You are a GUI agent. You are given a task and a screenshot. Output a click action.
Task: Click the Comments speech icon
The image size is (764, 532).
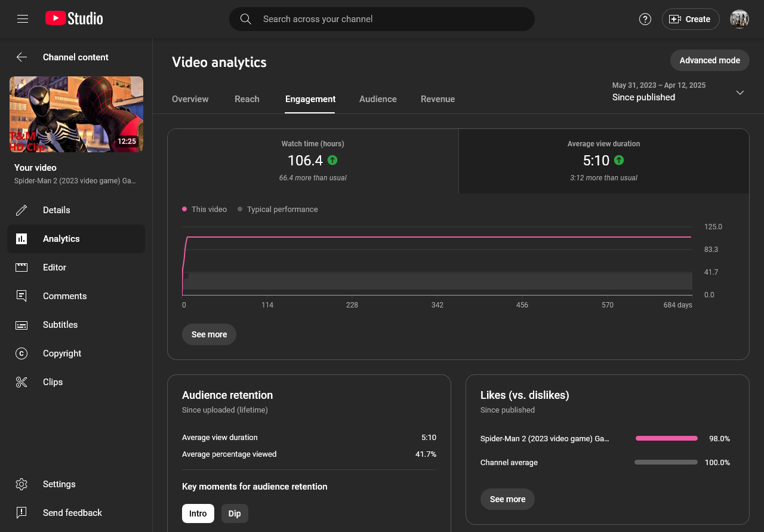point(21,296)
